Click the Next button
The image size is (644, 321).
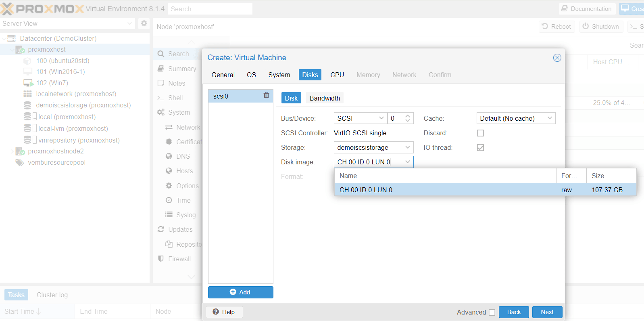click(x=547, y=312)
